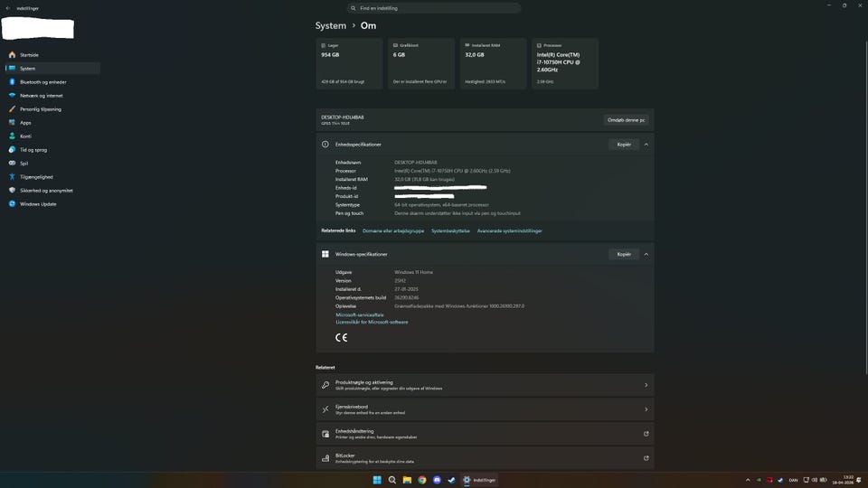Copy Enhedsspecifikationer with Kopiér button
This screenshot has height=488, width=868.
click(624, 145)
